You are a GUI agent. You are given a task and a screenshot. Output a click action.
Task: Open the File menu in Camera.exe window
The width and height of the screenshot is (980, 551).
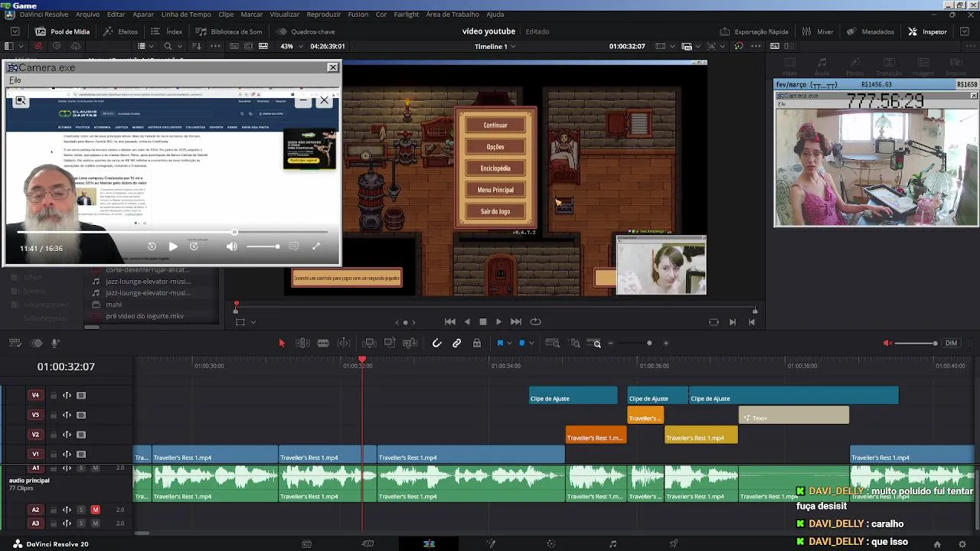click(15, 80)
